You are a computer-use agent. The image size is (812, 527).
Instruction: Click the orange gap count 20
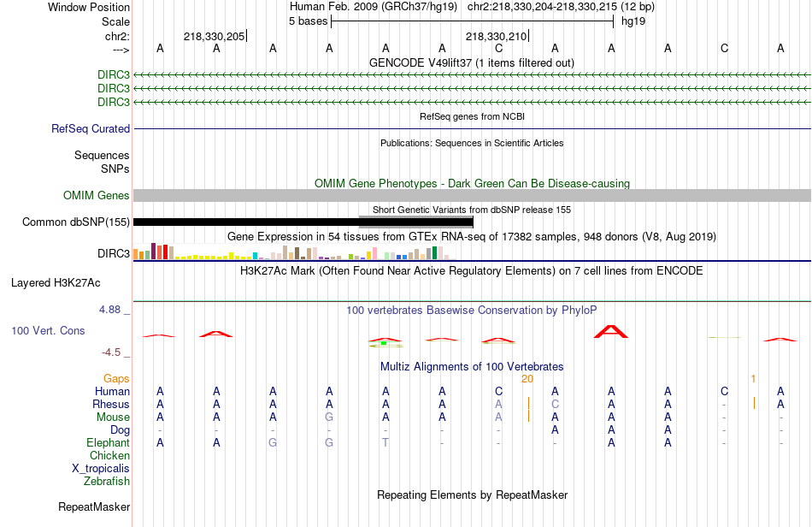[x=527, y=379]
